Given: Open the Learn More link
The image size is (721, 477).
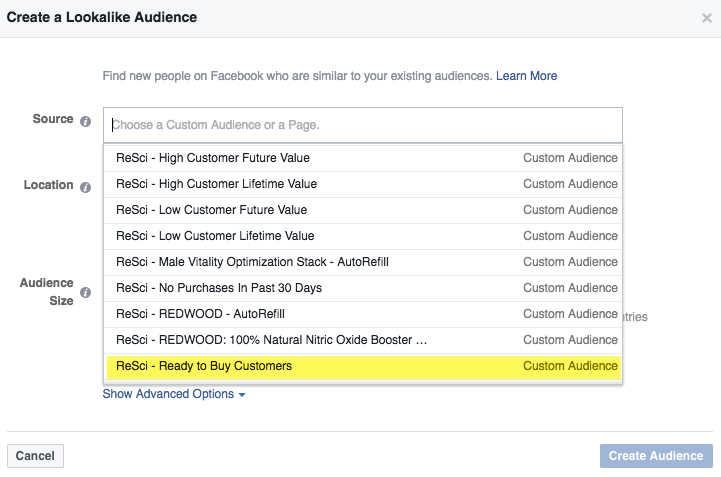Looking at the screenshot, I should (526, 76).
